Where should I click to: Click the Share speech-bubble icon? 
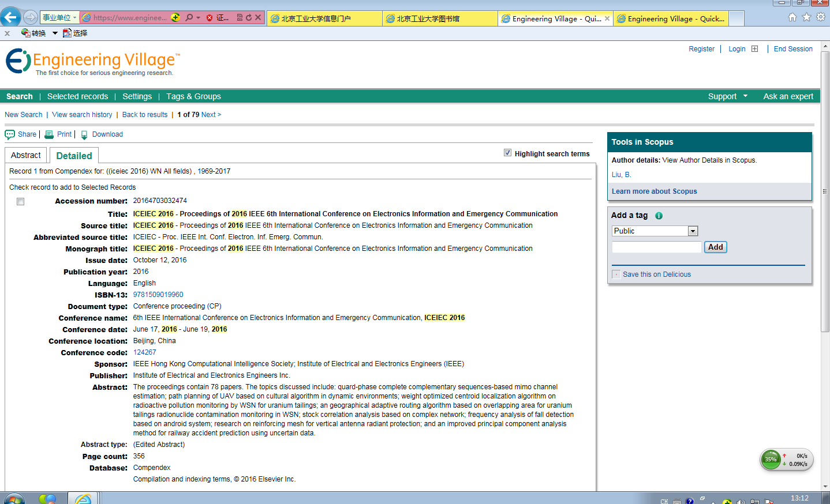(10, 134)
